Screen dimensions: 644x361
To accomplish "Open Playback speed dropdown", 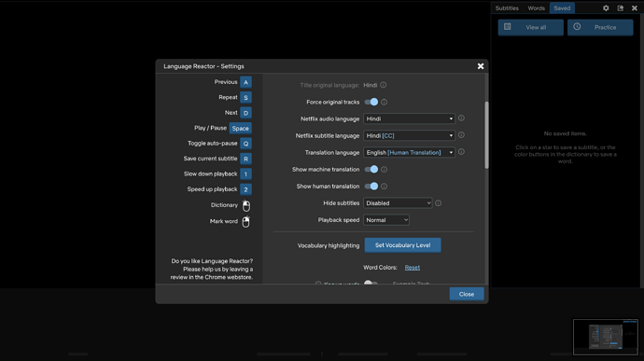I will pos(386,220).
